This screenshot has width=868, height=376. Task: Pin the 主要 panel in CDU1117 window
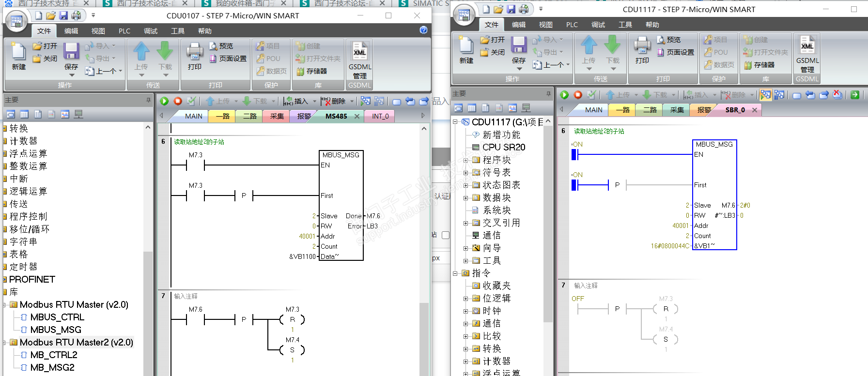(548, 94)
